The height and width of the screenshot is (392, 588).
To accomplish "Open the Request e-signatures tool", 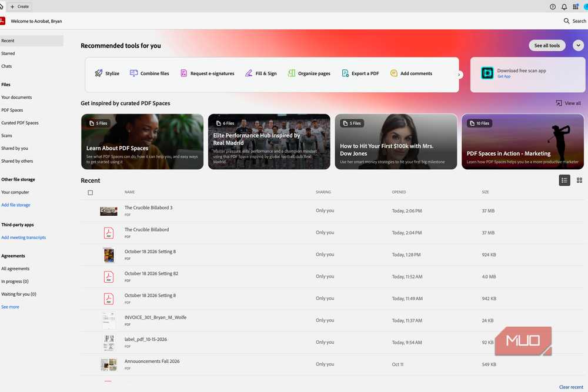I will (207, 73).
